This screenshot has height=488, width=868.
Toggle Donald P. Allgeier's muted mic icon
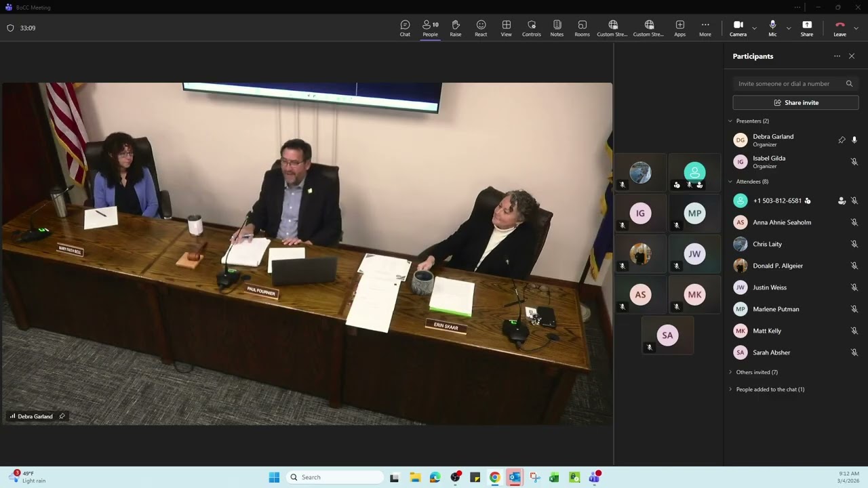[x=854, y=266]
